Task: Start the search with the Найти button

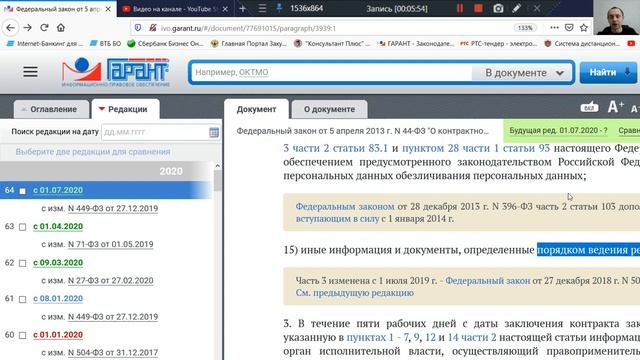Action: (x=608, y=73)
